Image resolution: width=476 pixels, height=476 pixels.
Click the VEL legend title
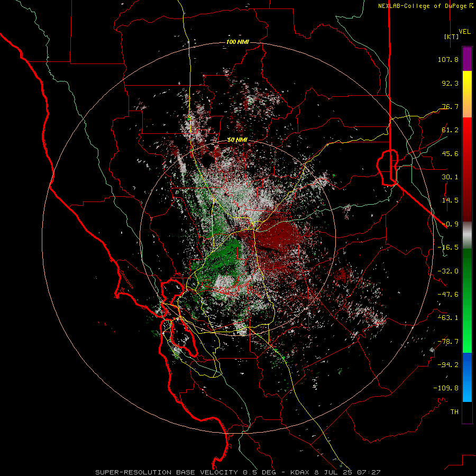point(465,32)
